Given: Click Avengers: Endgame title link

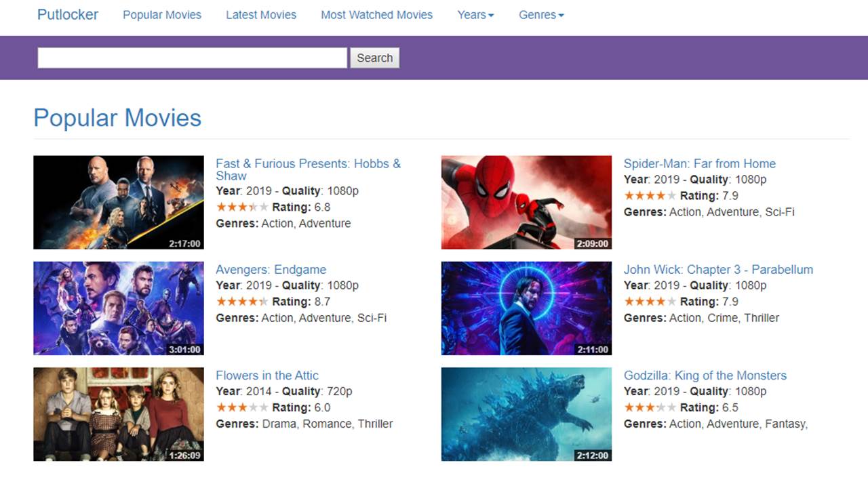Looking at the screenshot, I should click(x=271, y=269).
